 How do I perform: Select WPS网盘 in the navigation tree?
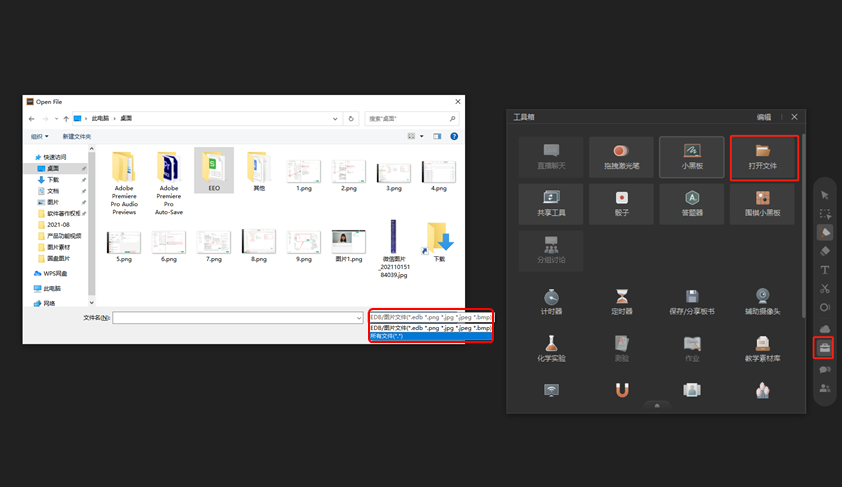(x=55, y=273)
